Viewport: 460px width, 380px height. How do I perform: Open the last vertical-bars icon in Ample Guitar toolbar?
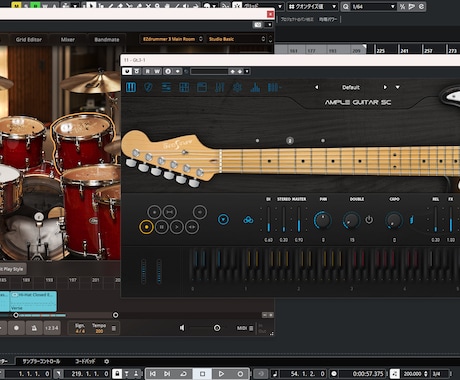tap(273, 87)
